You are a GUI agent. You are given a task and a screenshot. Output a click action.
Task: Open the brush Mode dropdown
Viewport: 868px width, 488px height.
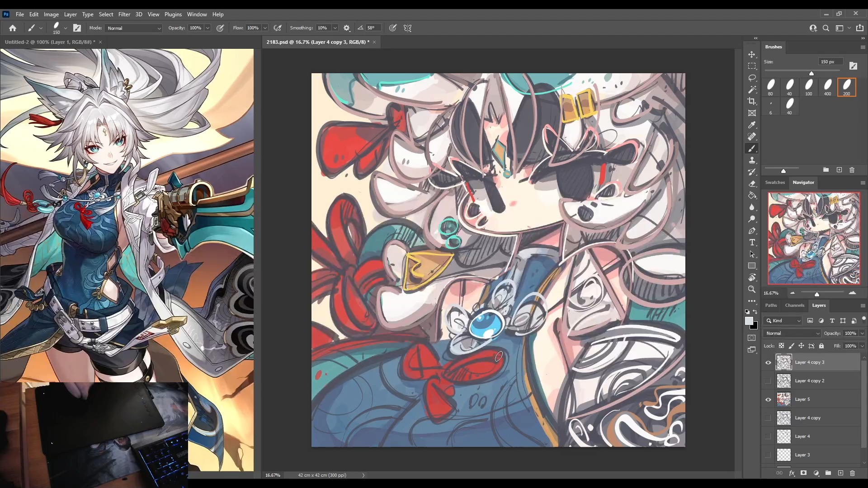coord(133,28)
